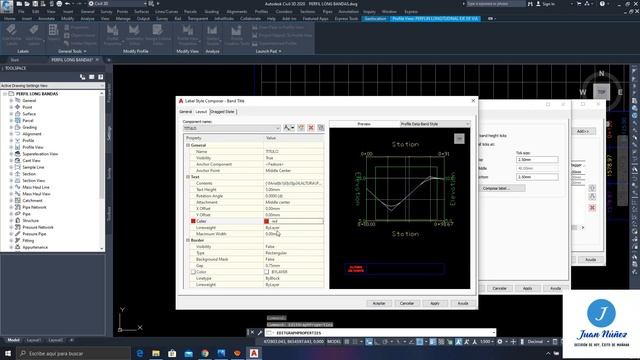640x360 pixels.
Task: Toggle MODEL space button in status bar
Action: (x=334, y=342)
